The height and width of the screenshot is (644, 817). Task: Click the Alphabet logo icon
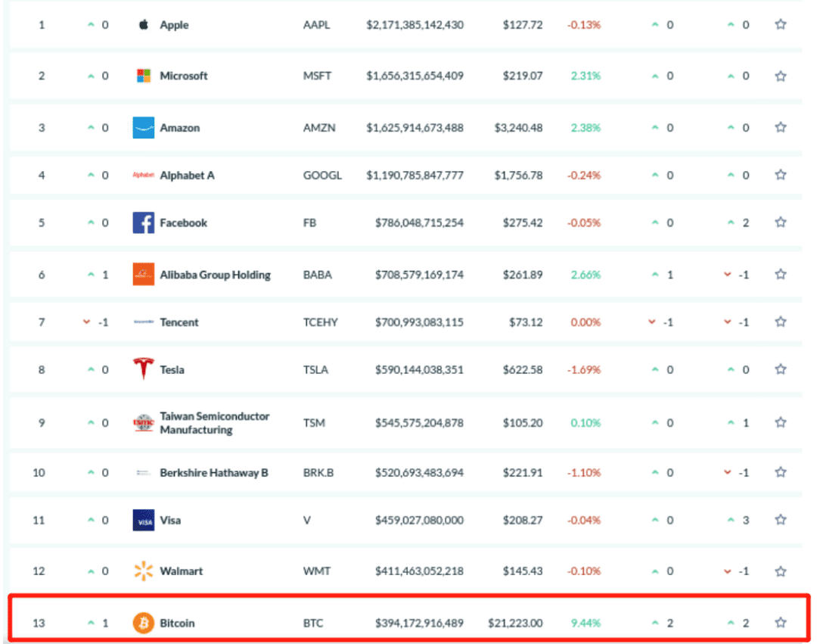point(143,175)
